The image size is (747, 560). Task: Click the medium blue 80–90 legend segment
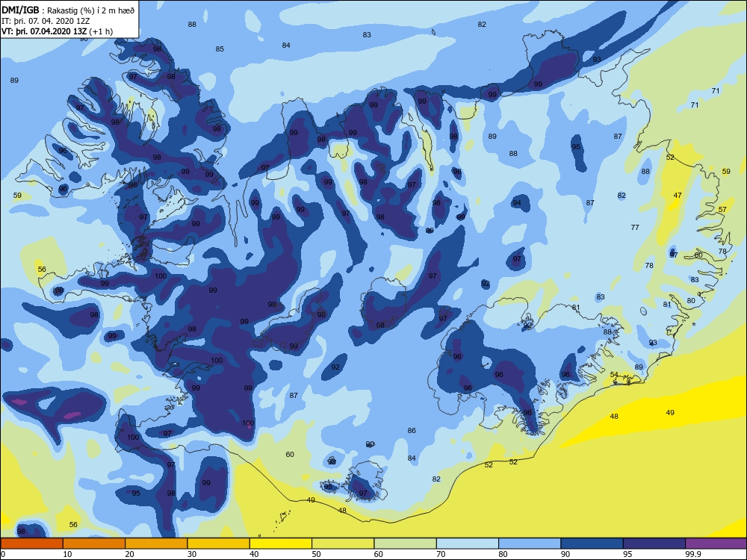530,544
